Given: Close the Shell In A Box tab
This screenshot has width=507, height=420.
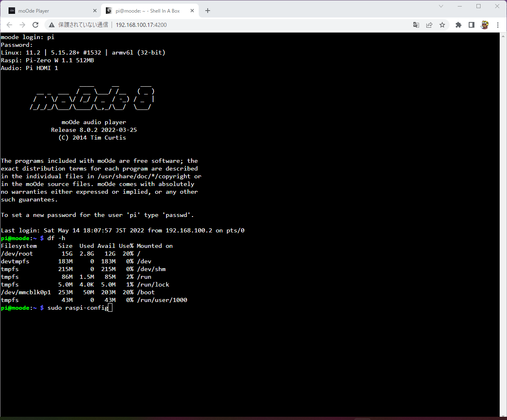Looking at the screenshot, I should click(192, 11).
